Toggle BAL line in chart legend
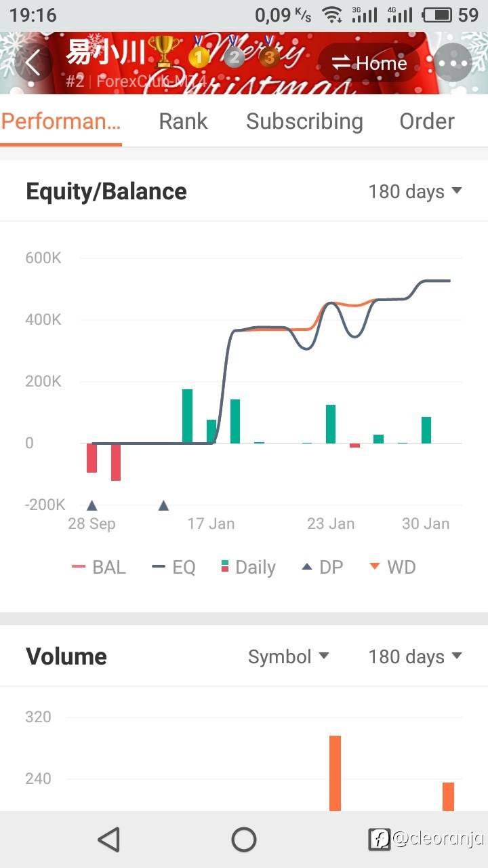Image resolution: width=488 pixels, height=868 pixels. click(99, 567)
